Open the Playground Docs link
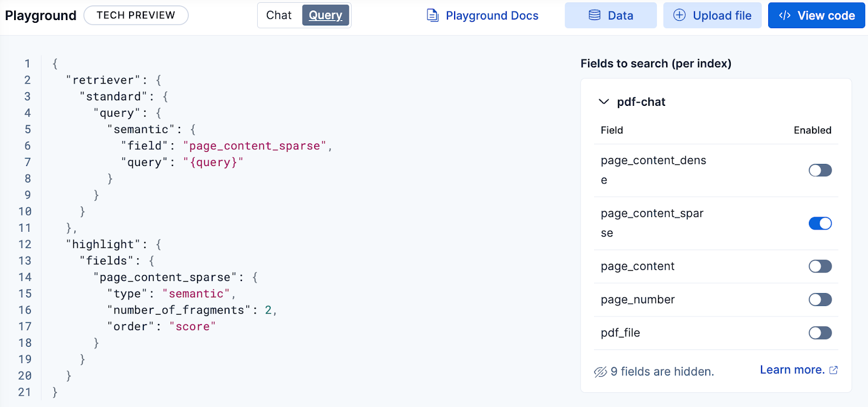This screenshot has height=407, width=868. pos(492,16)
